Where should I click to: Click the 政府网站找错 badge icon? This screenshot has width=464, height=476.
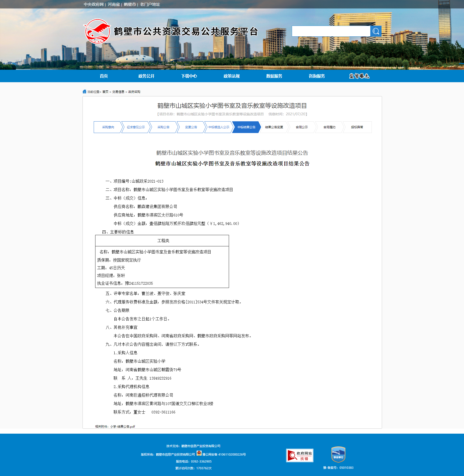(300, 455)
